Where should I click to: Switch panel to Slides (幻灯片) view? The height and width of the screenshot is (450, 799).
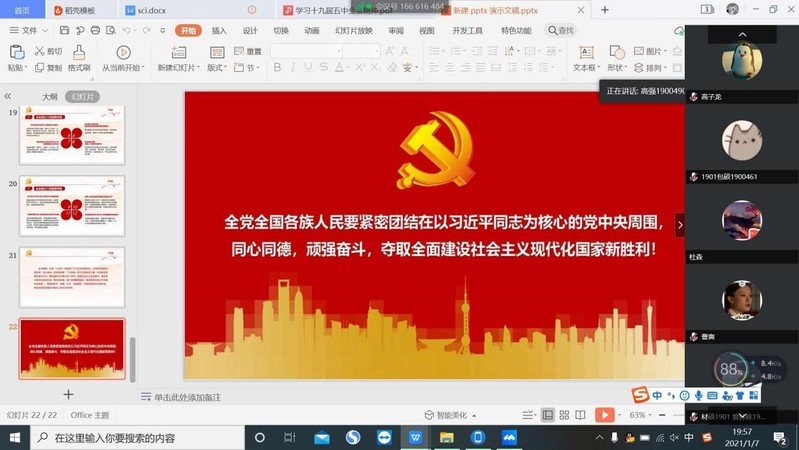[82, 97]
